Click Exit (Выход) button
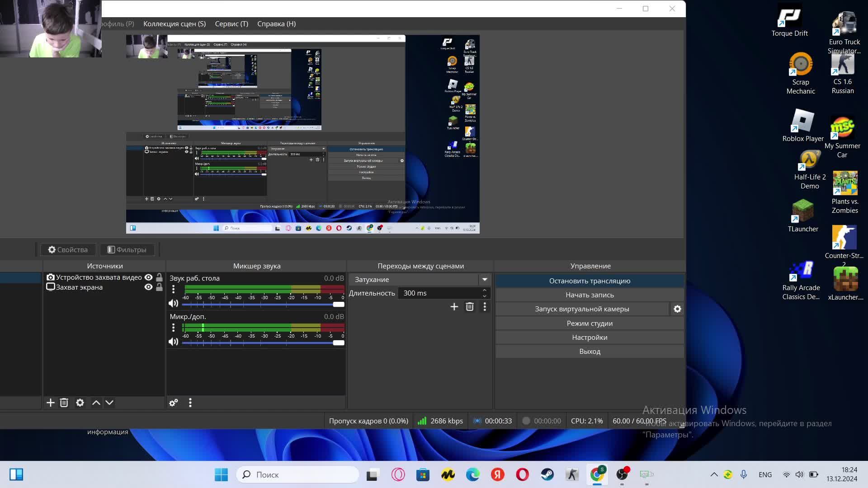Viewport: 868px width, 488px height. pyautogui.click(x=590, y=352)
